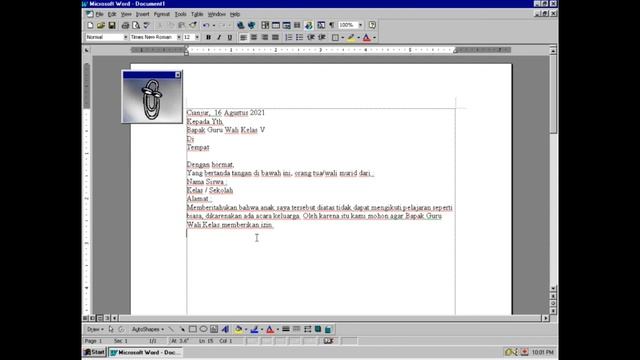The width and height of the screenshot is (640, 360).
Task: Insert a Microsoft Excel Worksheet
Action: click(x=287, y=25)
